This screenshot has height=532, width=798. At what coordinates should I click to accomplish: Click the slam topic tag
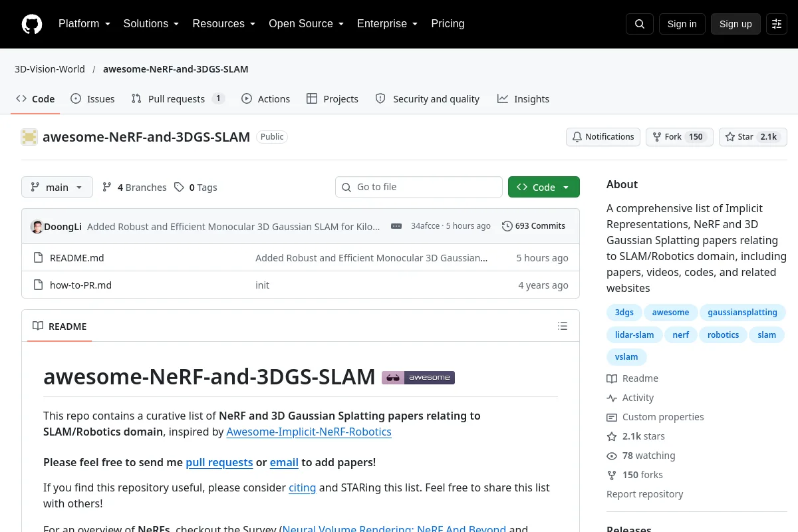coord(767,335)
